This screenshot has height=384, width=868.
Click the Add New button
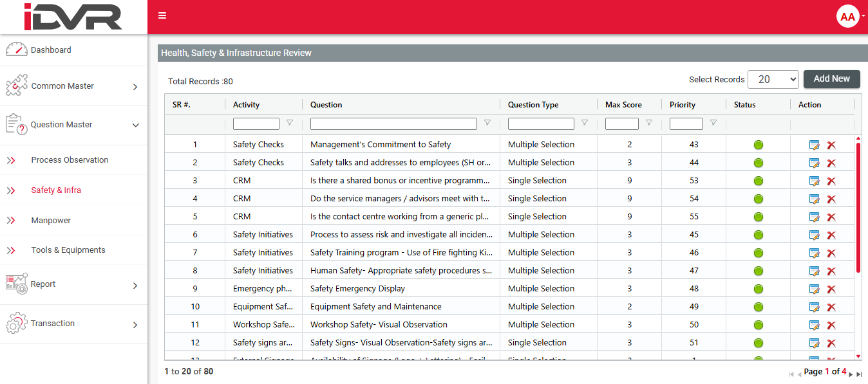coord(831,79)
